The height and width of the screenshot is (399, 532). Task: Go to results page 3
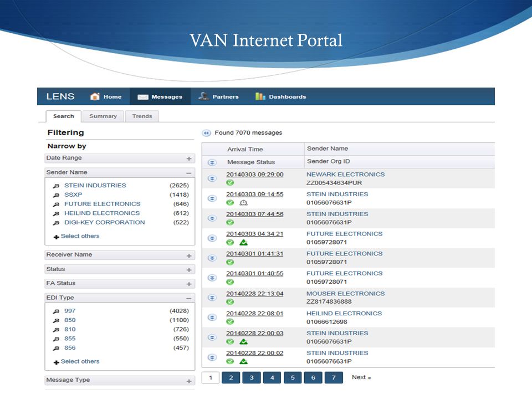pos(252,377)
